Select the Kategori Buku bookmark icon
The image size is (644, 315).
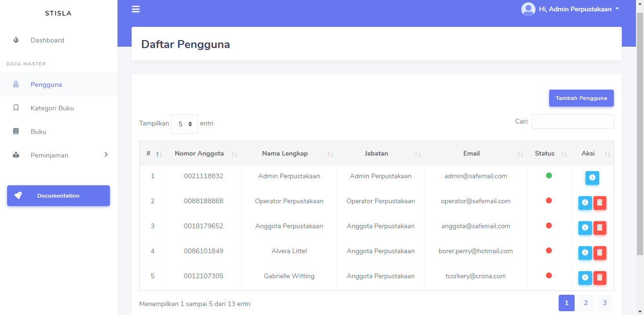click(x=16, y=108)
